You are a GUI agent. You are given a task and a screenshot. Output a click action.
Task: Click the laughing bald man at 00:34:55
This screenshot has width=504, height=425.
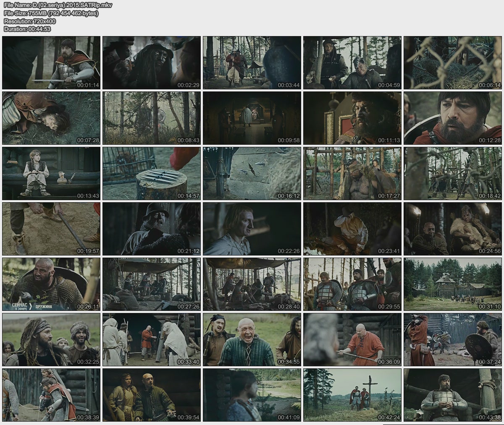tap(252, 339)
